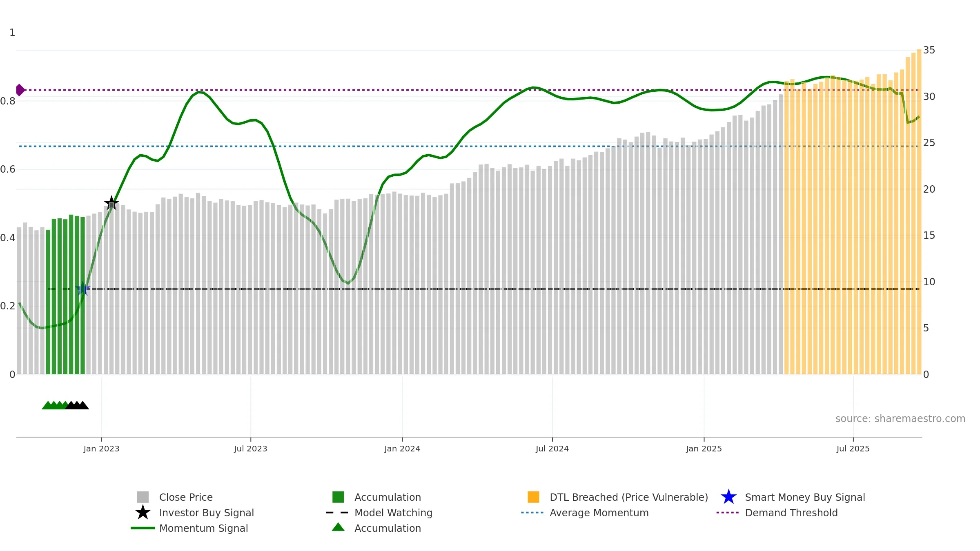Click the purple diamond Demand Threshold marker

coord(20,90)
